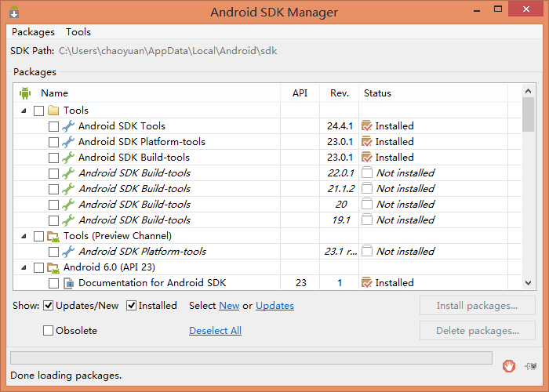This screenshot has height=392, width=549.
Task: Uncheck the Installed show filter
Action: (x=131, y=306)
